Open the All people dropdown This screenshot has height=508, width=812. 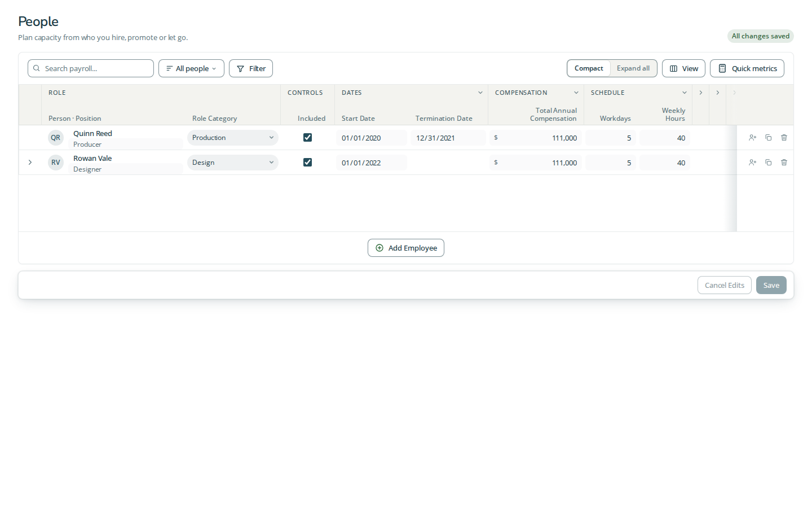click(191, 68)
